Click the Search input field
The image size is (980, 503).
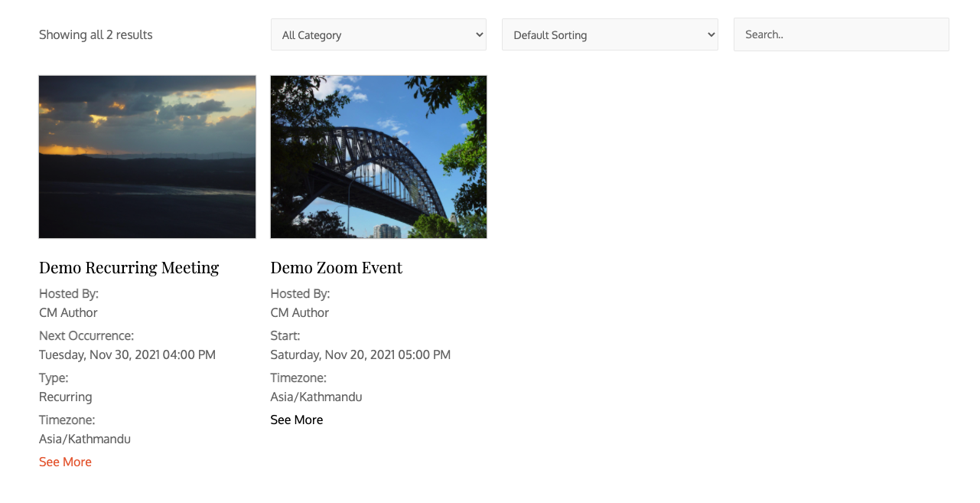[x=841, y=34]
